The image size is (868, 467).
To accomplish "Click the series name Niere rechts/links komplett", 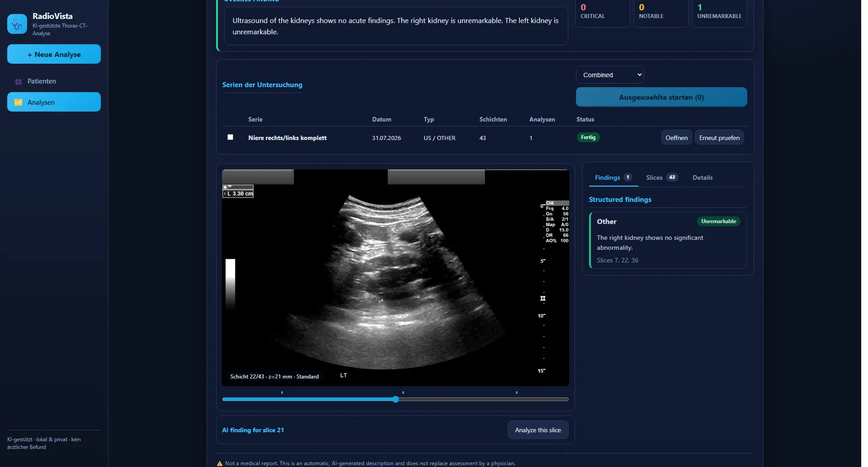I will pos(287,138).
